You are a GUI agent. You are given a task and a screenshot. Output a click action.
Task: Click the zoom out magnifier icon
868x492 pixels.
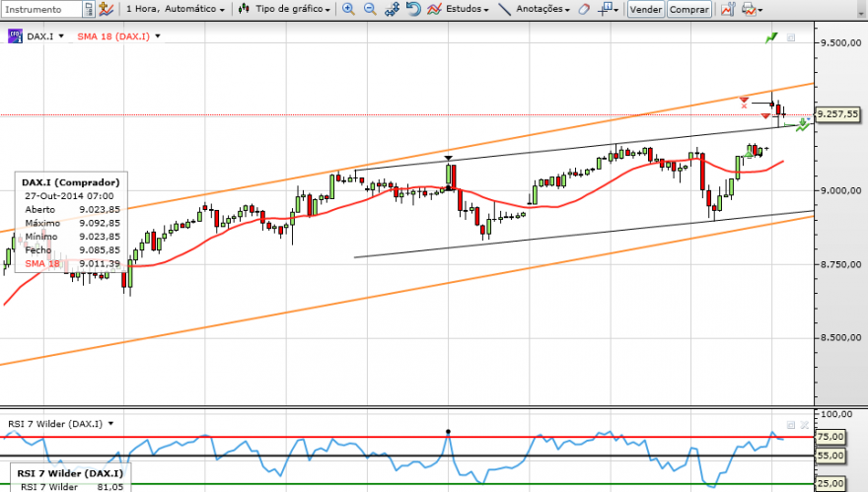point(370,9)
